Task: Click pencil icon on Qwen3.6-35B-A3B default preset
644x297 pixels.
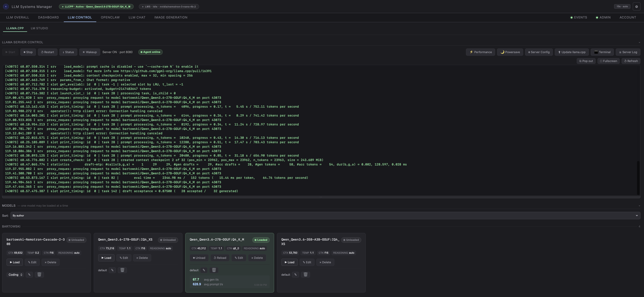Action: [x=296, y=275]
